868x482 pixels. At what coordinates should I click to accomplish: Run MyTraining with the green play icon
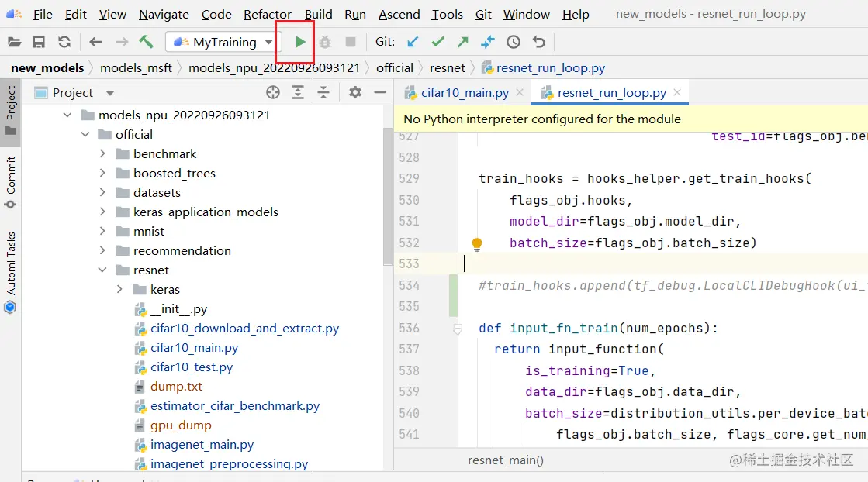300,42
